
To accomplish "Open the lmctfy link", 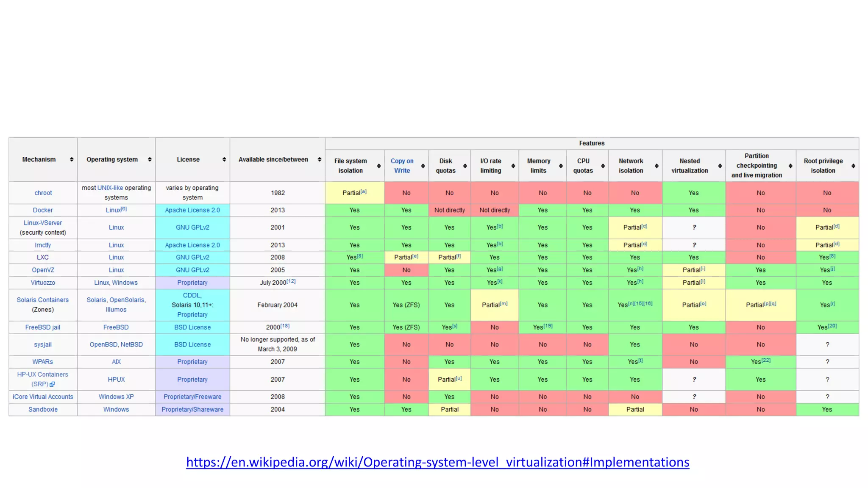I will pos(43,245).
